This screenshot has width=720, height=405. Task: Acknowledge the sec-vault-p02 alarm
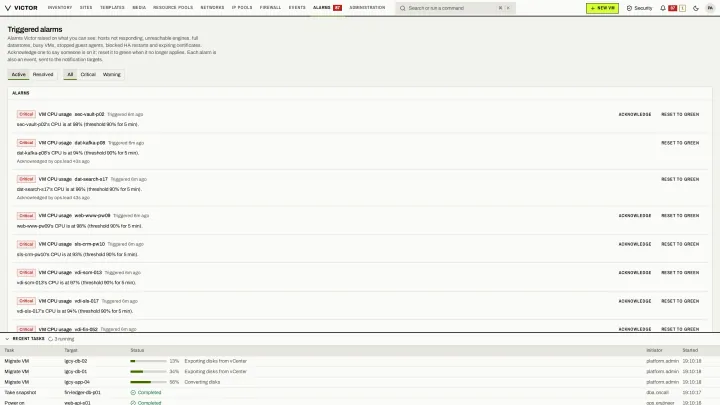[x=635, y=114]
